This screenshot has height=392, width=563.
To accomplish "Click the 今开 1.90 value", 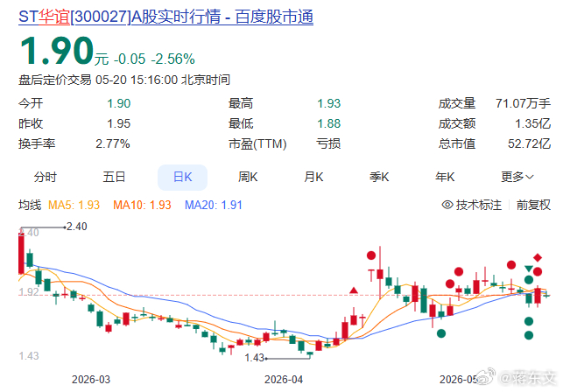I will 119,103.
